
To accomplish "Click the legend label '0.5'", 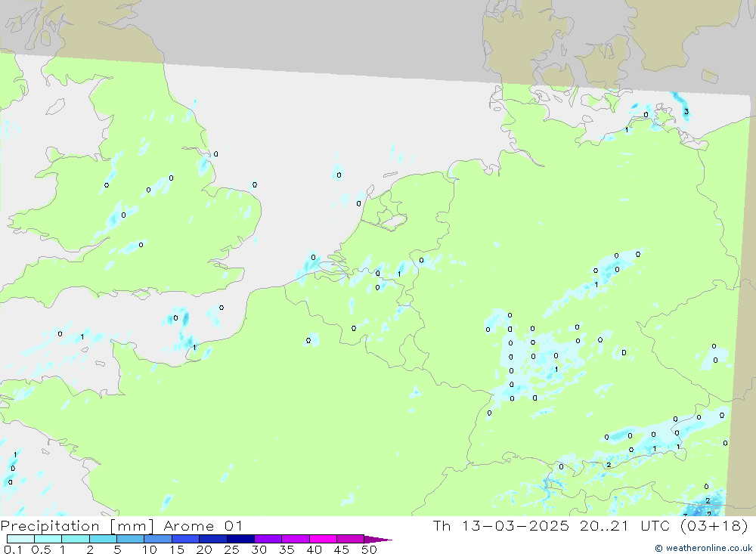I will coord(41,549).
